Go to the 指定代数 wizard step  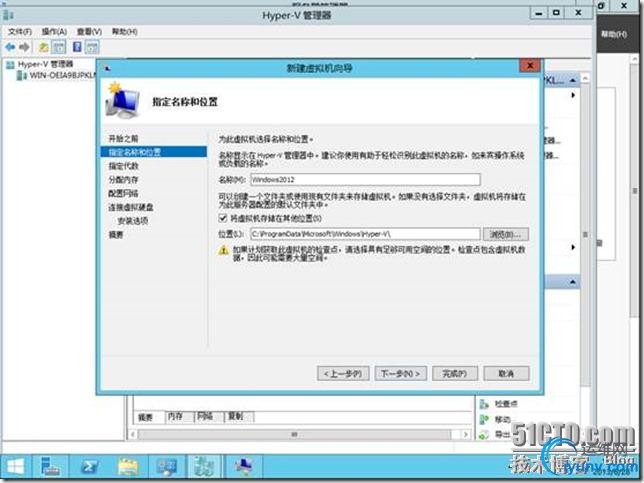[x=123, y=166]
